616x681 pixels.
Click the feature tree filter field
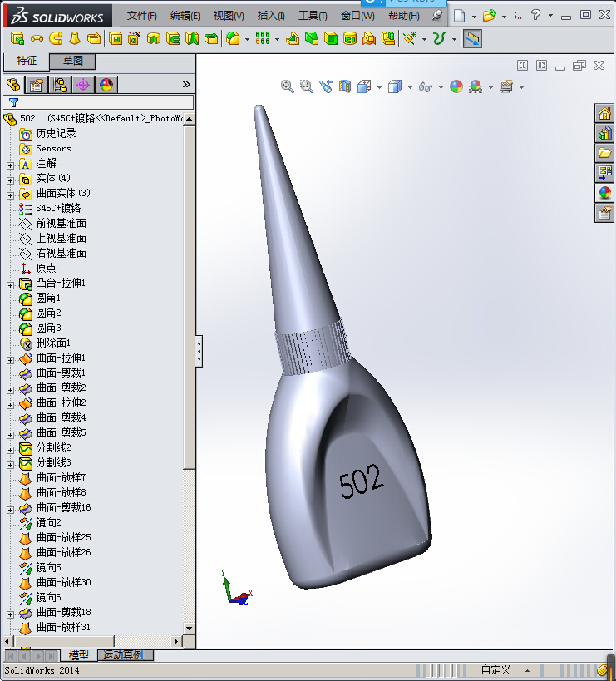click(99, 102)
